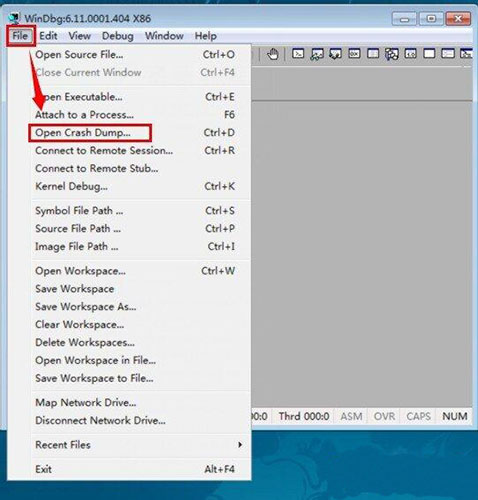Viewport: 478px width, 500px height.
Task: Expand the Recent Files submenu arrow
Action: (240, 445)
